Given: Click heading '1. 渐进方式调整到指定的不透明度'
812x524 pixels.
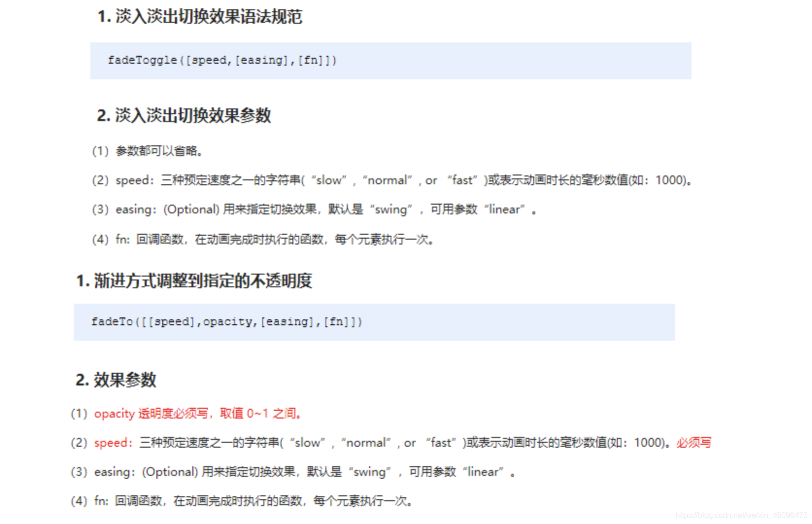Looking at the screenshot, I should [x=194, y=281].
